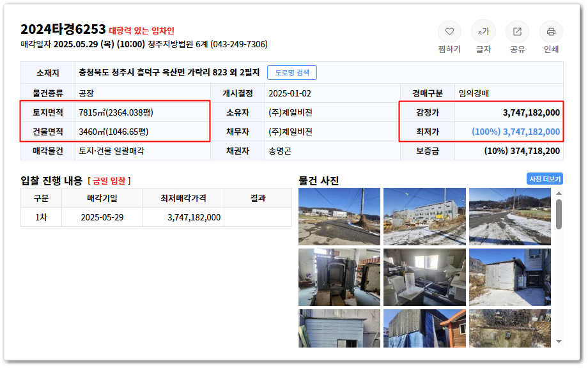Click the 최저매각가격 column header
588x368 pixels.
click(x=183, y=198)
